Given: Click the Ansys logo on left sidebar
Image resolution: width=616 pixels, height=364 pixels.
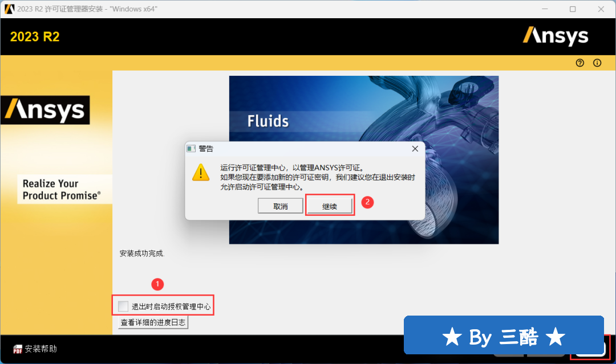Looking at the screenshot, I should (x=45, y=110).
